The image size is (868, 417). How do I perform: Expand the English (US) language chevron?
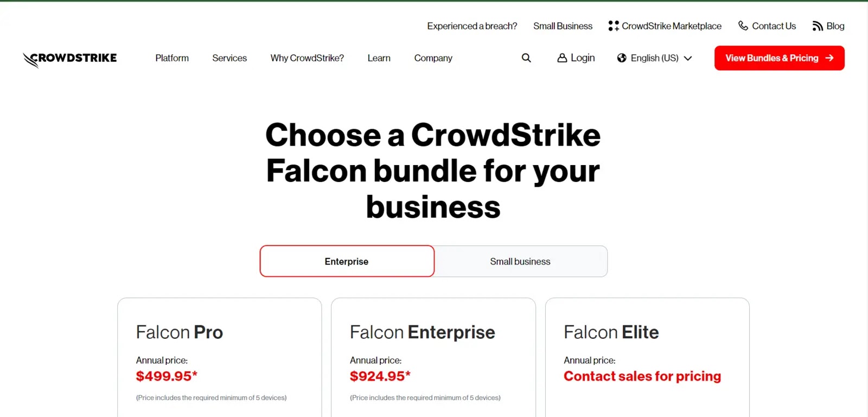pyautogui.click(x=688, y=58)
